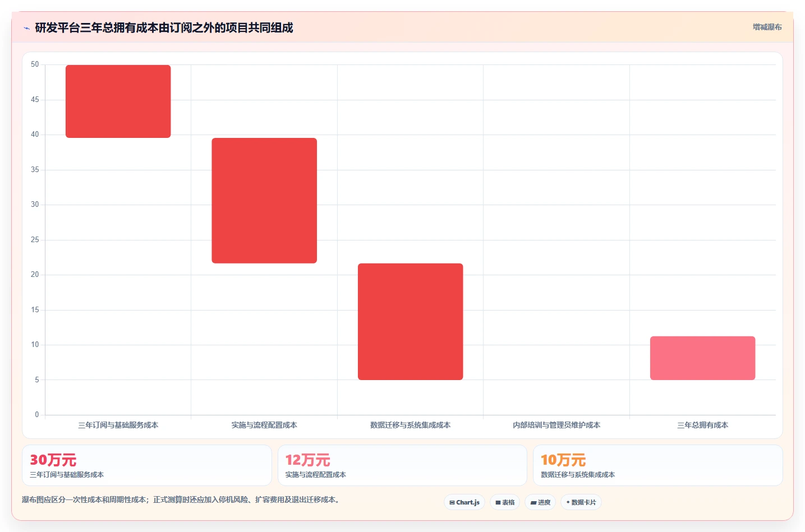Click the footnote text beginning 瀑布图应区分

182,500
